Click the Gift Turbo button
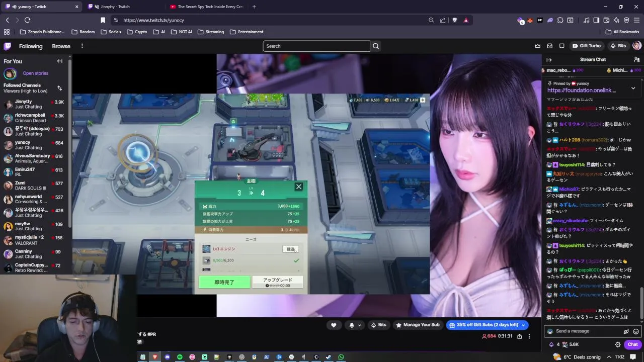This screenshot has height=362, width=644. [586, 46]
